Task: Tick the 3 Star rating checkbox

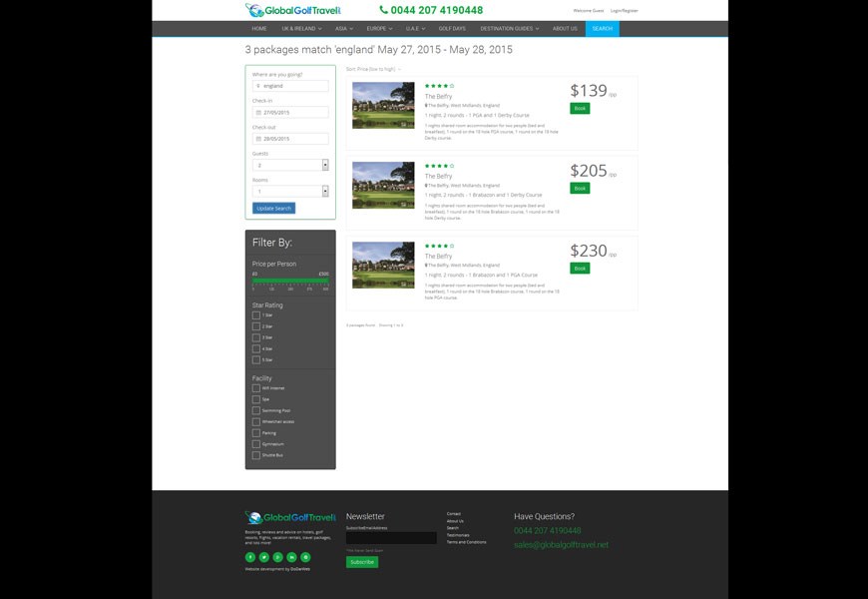Action: [x=255, y=337]
